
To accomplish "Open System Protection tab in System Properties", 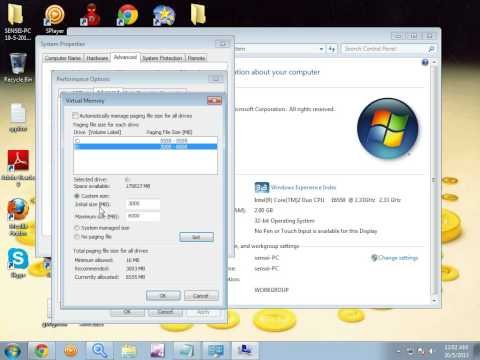I will [x=162, y=58].
